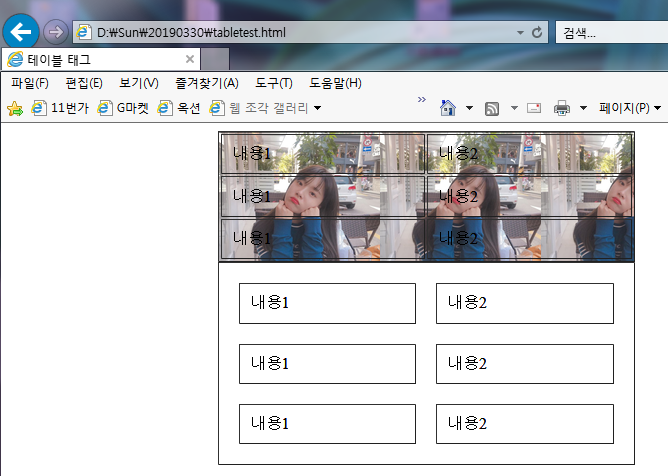Open the address bar history dropdown arrow
This screenshot has width=668, height=476.
[520, 32]
